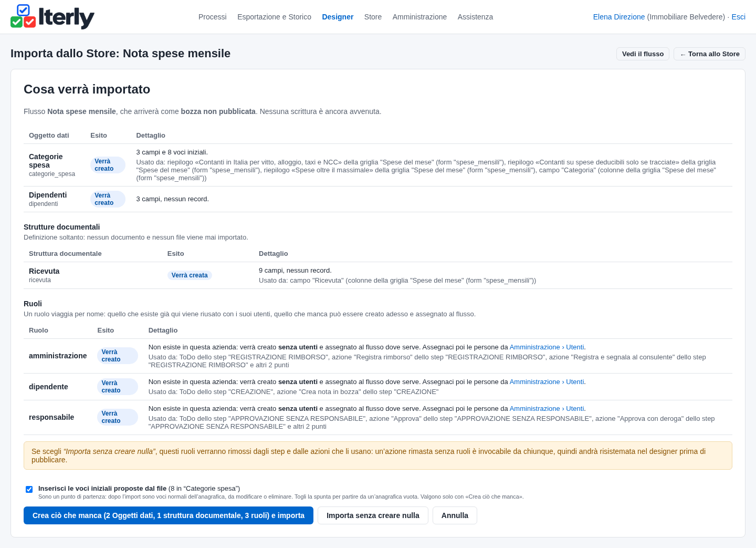Click the Verrà creato badge for role dipendente
This screenshot has width=756, height=548.
(x=118, y=387)
